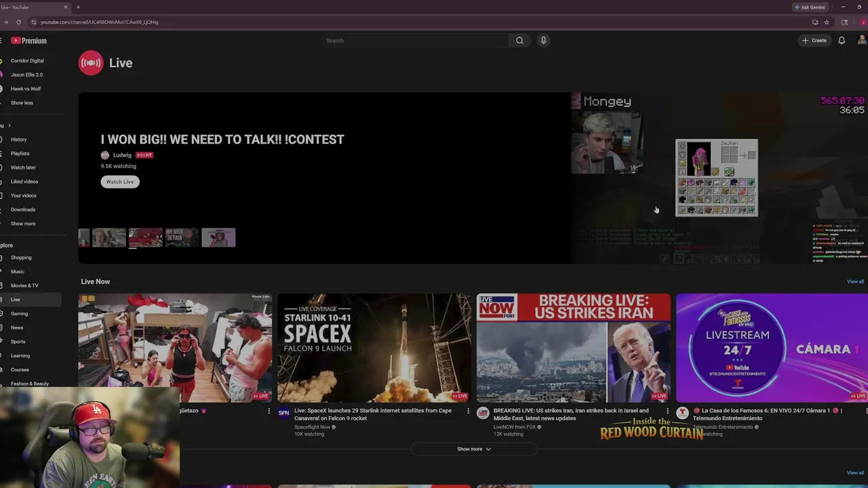Select the last purple carousel thumbnail

click(218, 237)
